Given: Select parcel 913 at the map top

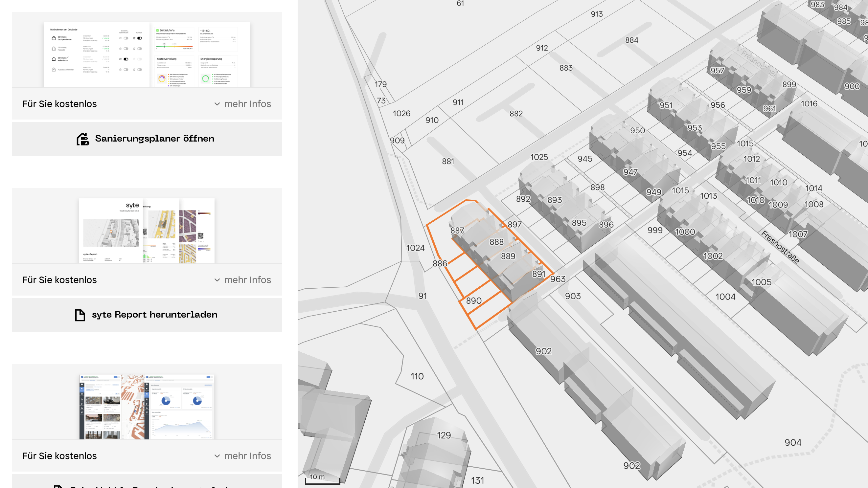Looking at the screenshot, I should point(596,14).
